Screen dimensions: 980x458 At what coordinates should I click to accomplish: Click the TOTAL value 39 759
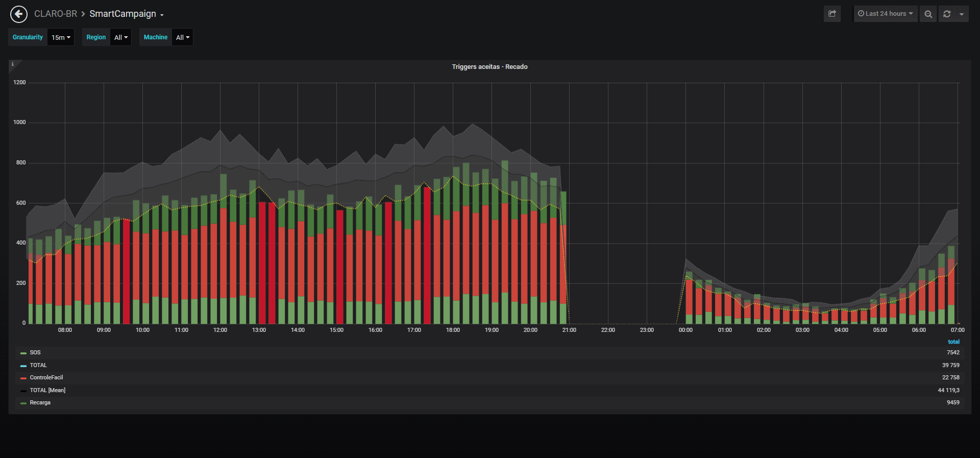point(950,366)
